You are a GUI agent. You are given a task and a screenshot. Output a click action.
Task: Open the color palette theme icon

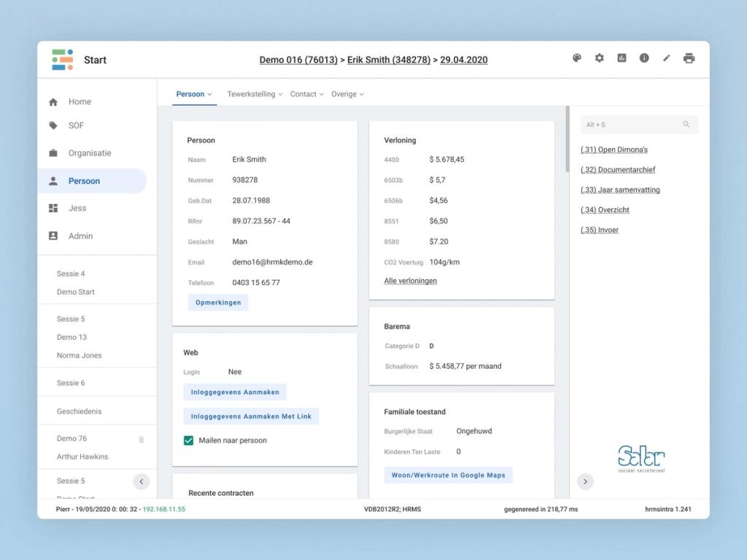(577, 58)
